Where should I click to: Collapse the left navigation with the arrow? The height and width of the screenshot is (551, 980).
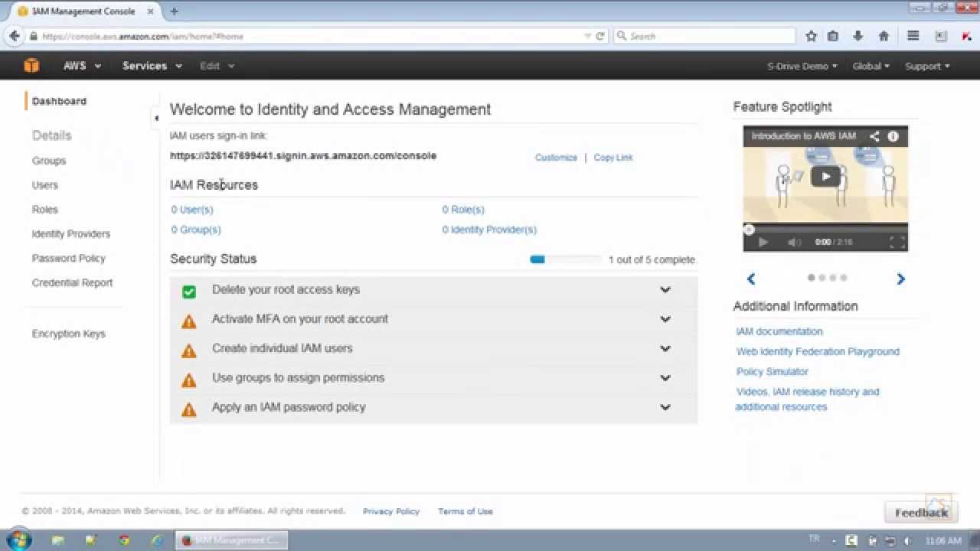pos(156,118)
